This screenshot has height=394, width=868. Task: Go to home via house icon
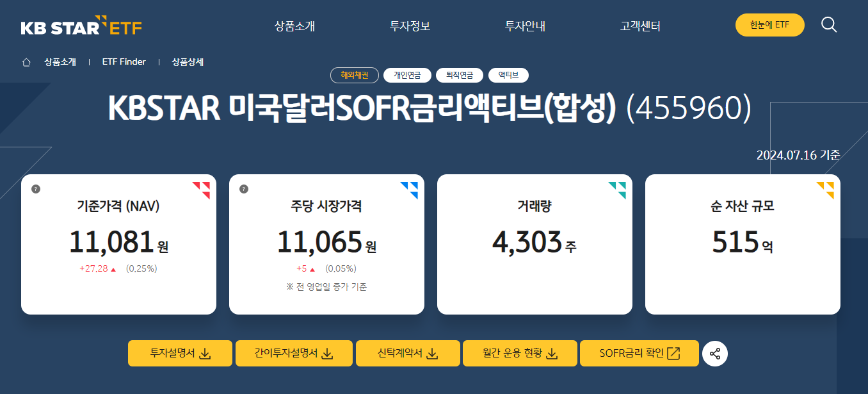[x=26, y=62]
